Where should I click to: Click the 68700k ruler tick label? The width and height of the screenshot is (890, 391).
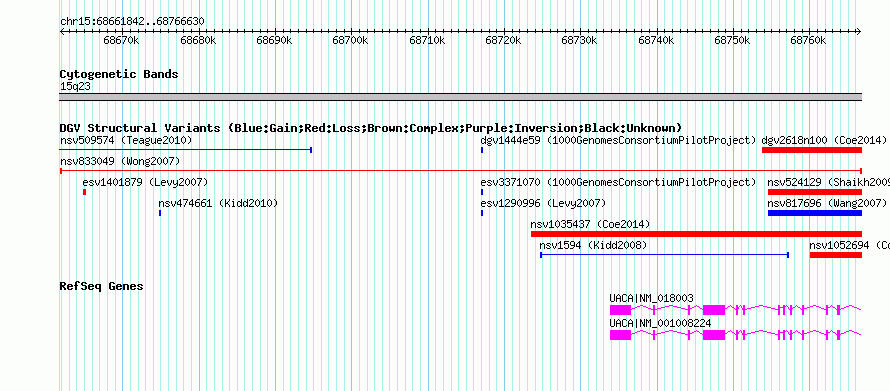350,40
